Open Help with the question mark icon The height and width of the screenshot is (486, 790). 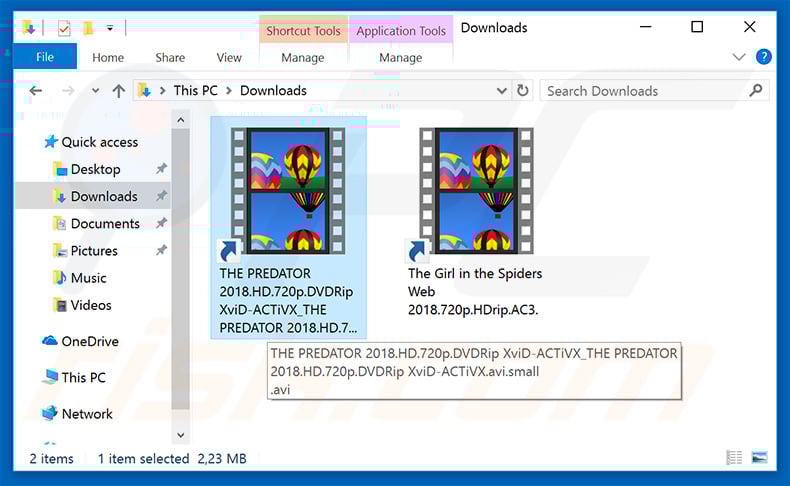764,57
